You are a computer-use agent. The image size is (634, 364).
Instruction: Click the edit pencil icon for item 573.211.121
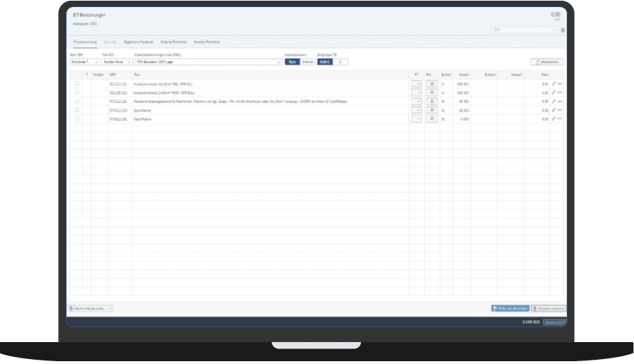pos(553,101)
